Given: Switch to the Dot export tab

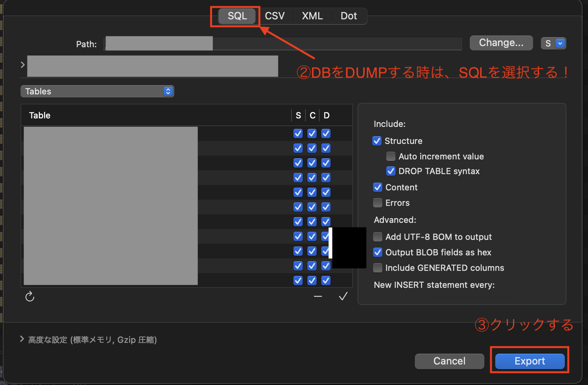Looking at the screenshot, I should [349, 16].
